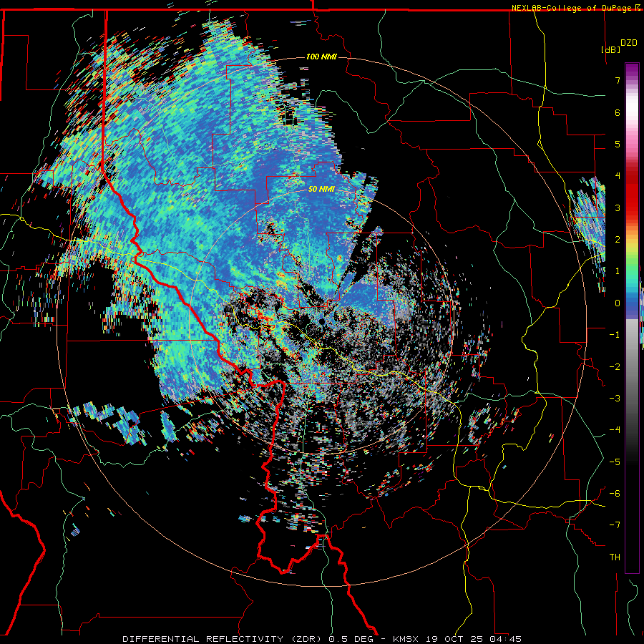Click the -3 value on the color scale
This screenshot has width=644, height=644.
pos(615,399)
